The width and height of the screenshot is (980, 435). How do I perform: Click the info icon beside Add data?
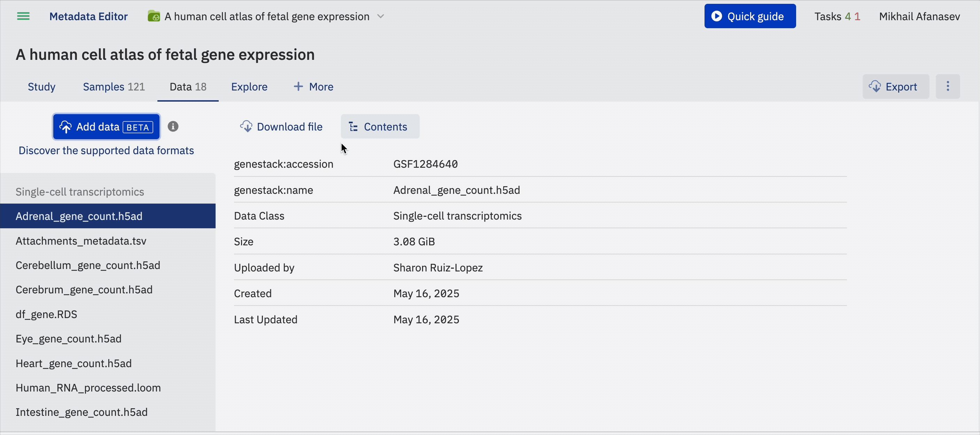click(173, 126)
